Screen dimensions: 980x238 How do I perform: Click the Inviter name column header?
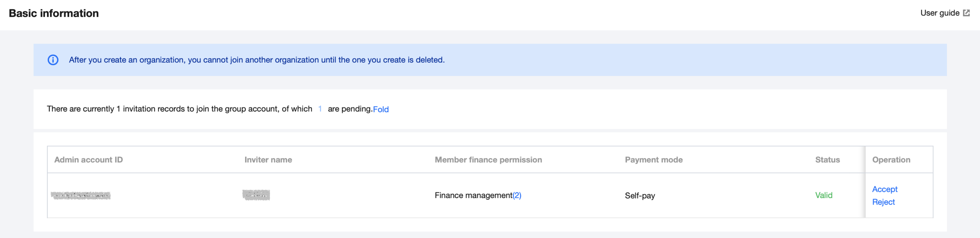click(x=268, y=160)
